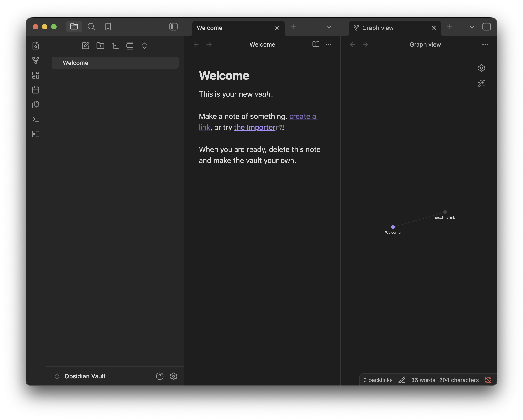Toggle auto-reveal current file
Screen dimensions: 523x420
click(x=130, y=45)
